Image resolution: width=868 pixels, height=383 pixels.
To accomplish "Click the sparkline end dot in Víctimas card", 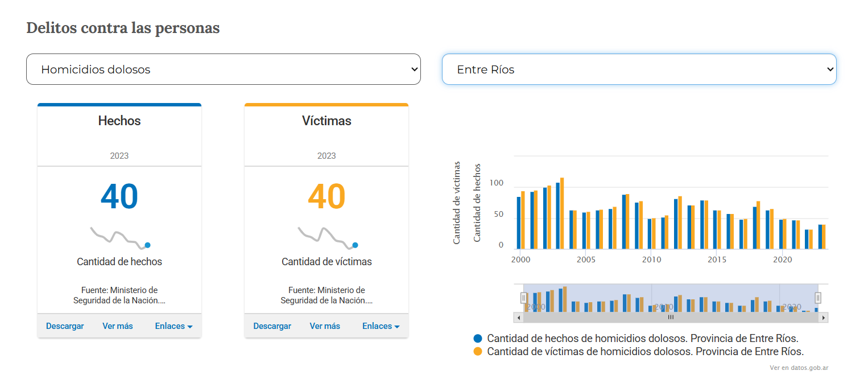I will click(355, 245).
